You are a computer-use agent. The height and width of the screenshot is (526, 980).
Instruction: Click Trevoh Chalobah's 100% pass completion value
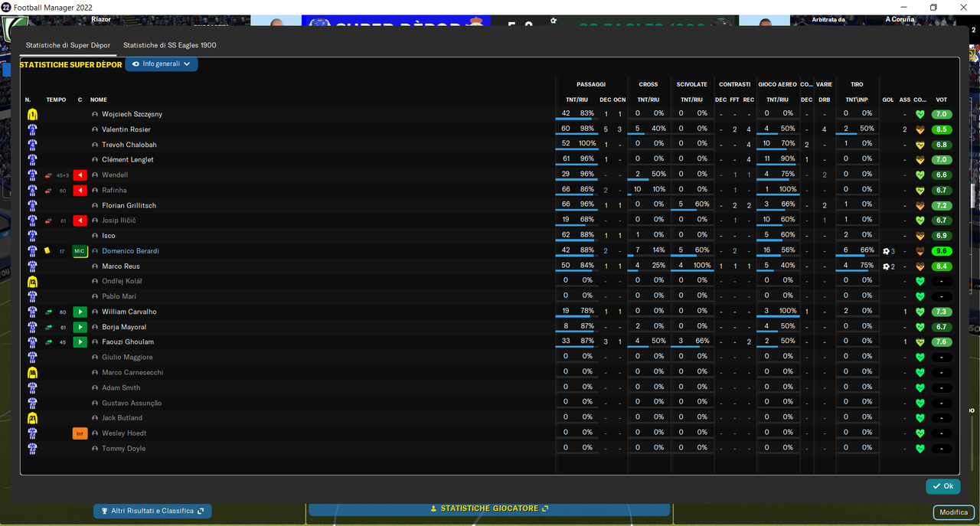(x=587, y=144)
